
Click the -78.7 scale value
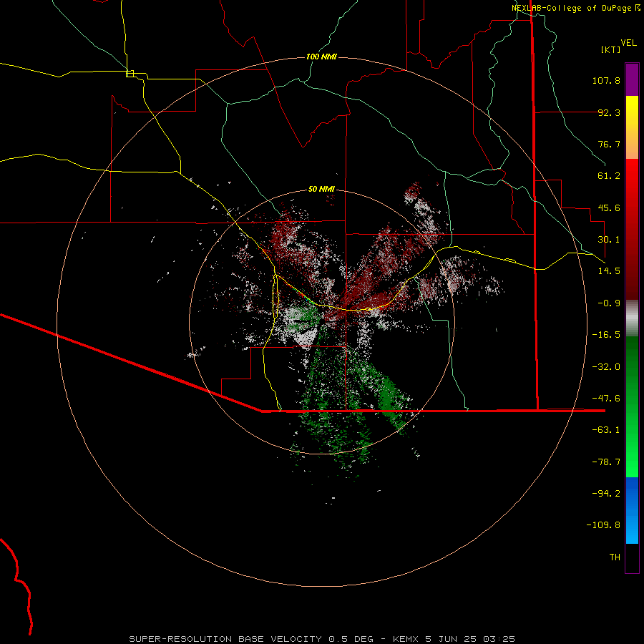pos(606,462)
